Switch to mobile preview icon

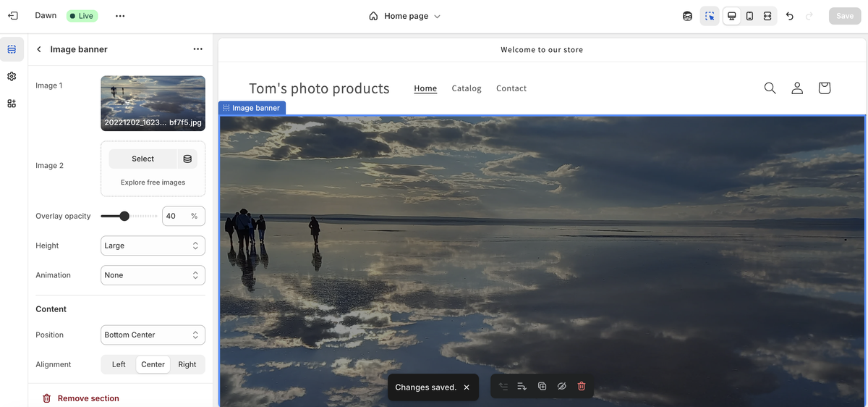(749, 16)
